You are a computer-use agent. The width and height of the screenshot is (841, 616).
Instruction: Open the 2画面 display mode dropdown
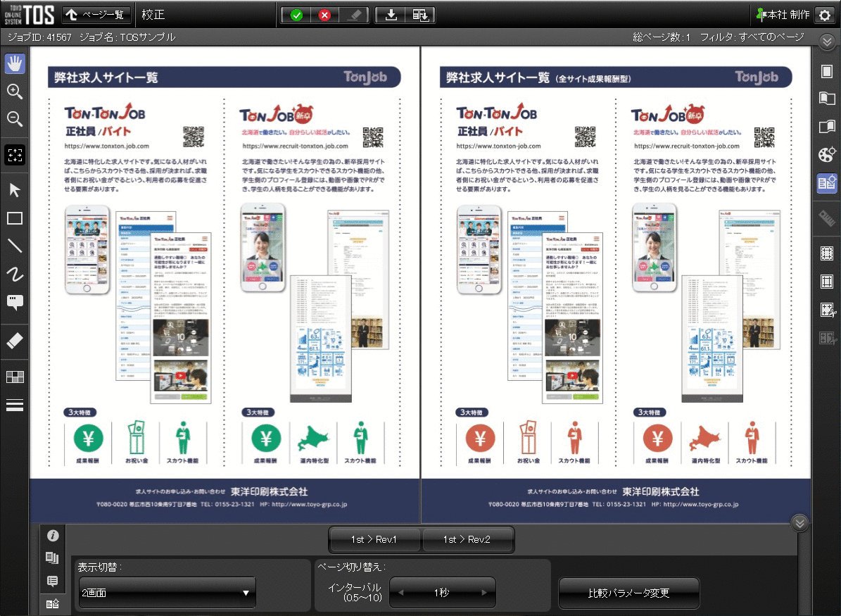pyautogui.click(x=167, y=593)
